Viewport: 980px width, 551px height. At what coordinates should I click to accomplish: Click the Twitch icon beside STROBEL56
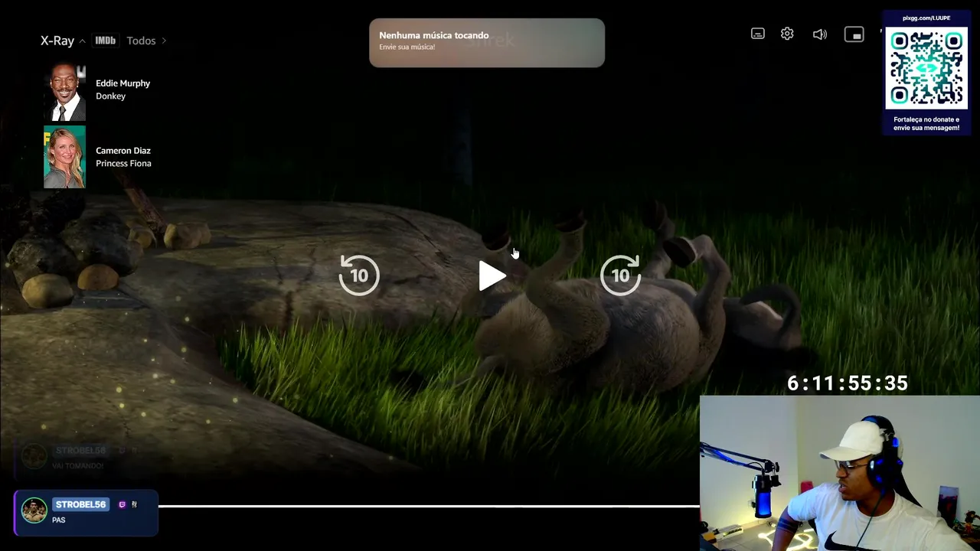122,505
